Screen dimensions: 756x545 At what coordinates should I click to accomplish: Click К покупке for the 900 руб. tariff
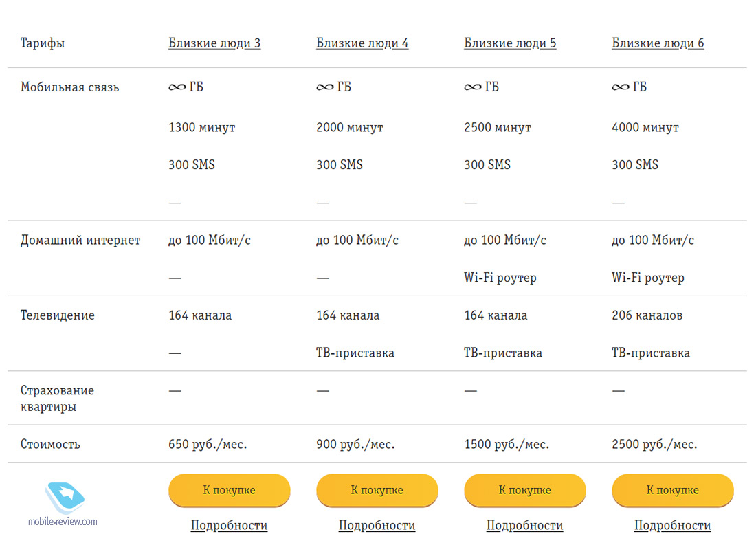coord(377,490)
